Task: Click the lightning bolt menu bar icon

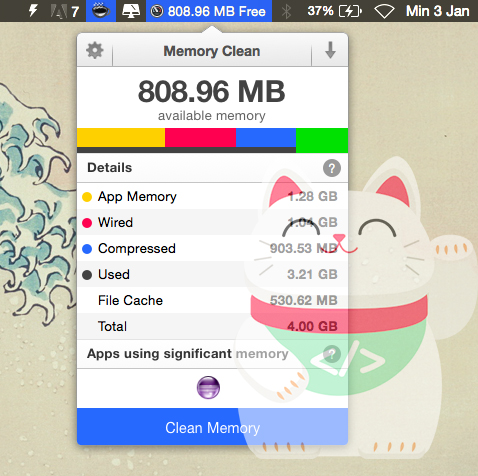Action: [33, 11]
